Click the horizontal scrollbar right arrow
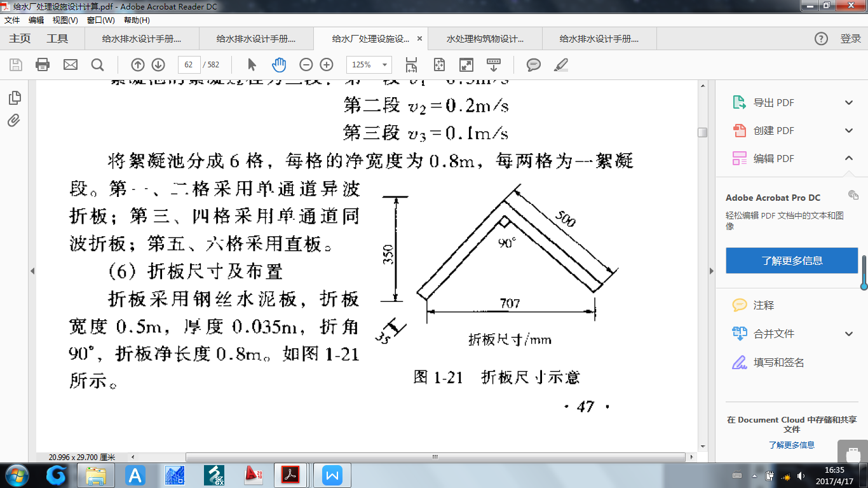868x488 pixels. coord(691,457)
